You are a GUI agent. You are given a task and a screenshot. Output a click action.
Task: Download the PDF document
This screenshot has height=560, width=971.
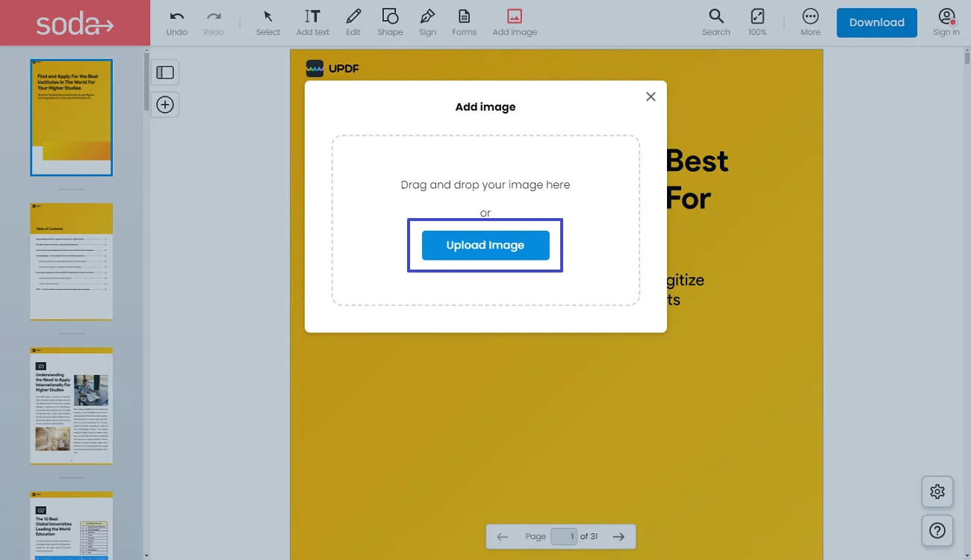tap(877, 22)
